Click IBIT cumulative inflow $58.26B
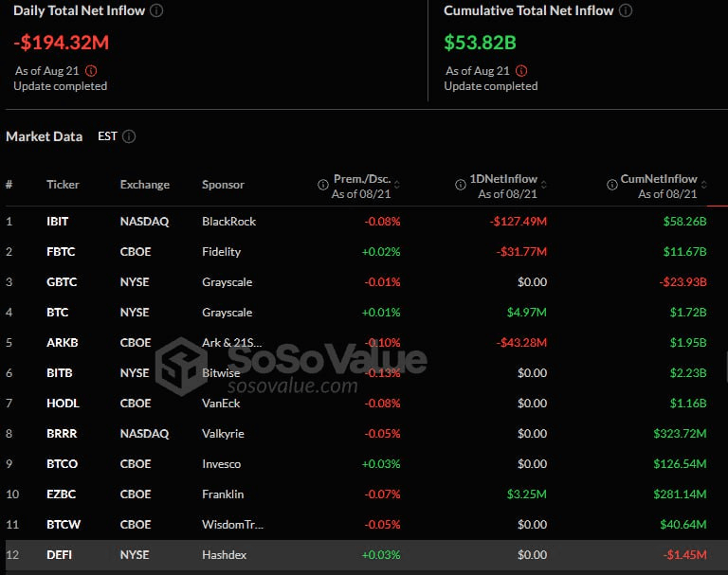Image resolution: width=728 pixels, height=575 pixels. point(684,222)
